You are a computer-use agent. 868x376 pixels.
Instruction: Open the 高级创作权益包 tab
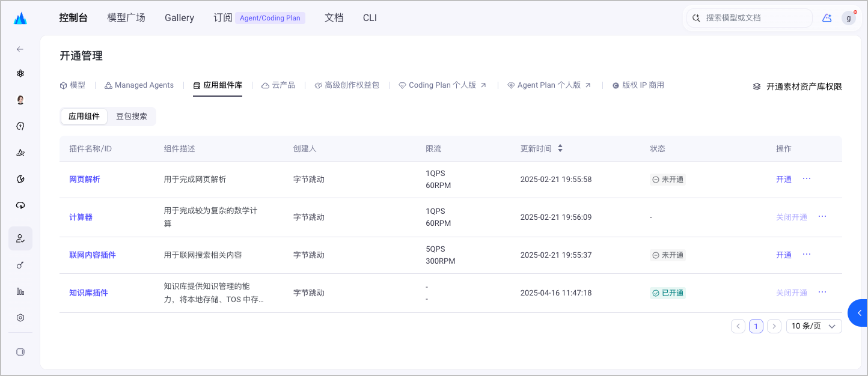click(x=347, y=85)
